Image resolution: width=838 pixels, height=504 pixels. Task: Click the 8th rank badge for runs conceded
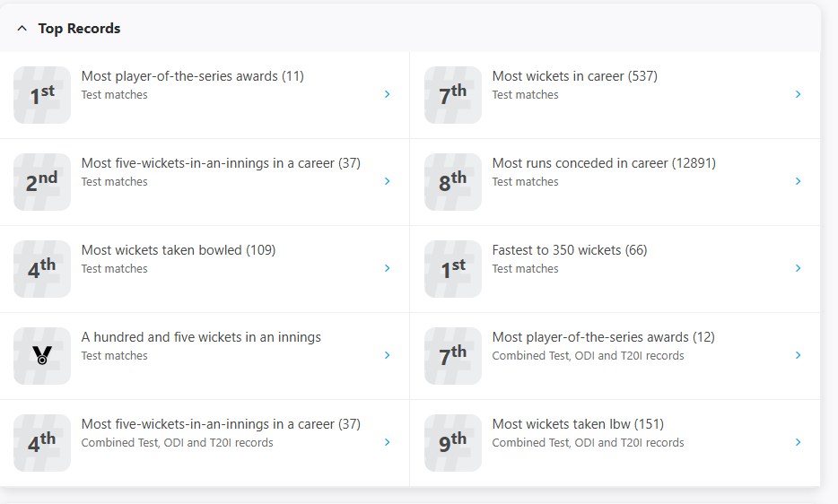coord(453,182)
